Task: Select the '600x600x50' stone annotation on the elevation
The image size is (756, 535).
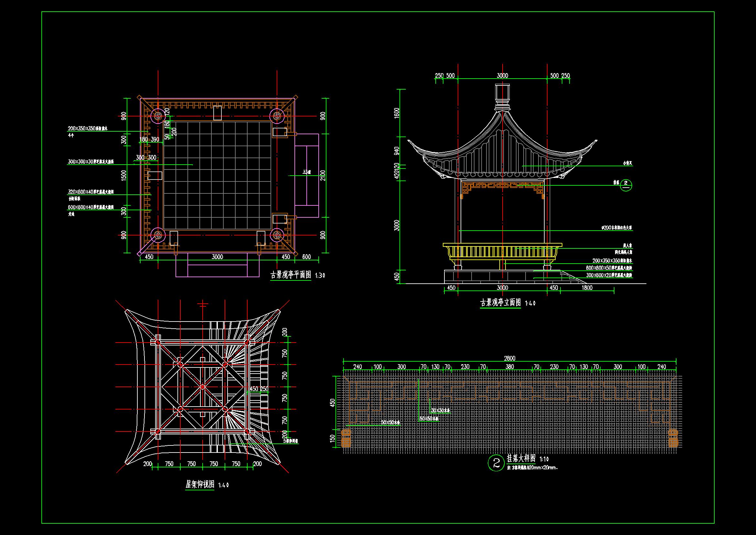Action: [609, 268]
